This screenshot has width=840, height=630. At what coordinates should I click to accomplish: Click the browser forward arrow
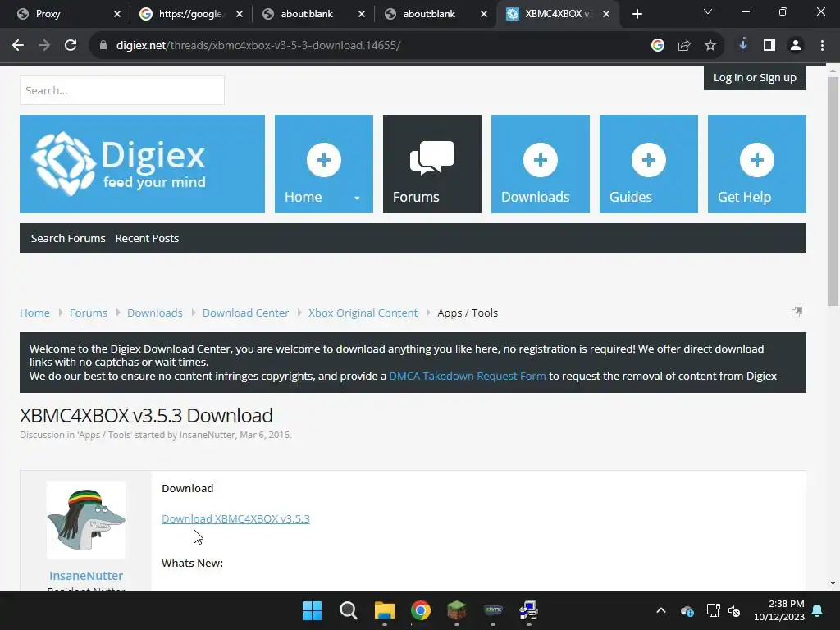coord(44,46)
